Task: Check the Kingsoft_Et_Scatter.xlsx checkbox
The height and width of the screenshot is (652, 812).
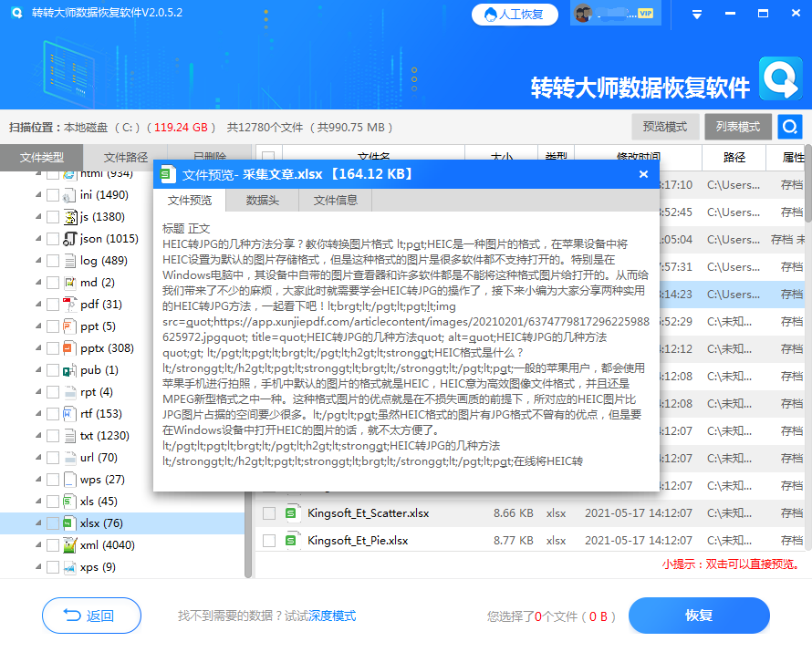Action: pyautogui.click(x=268, y=513)
